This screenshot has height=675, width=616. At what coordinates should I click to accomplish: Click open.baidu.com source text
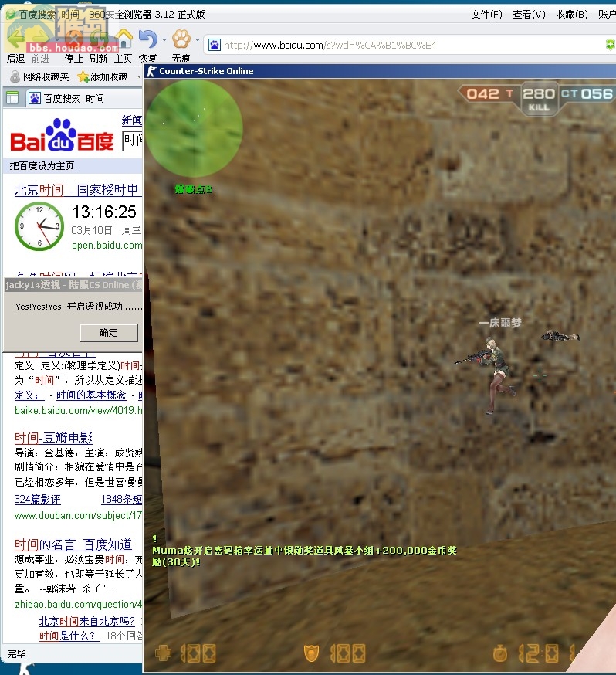click(107, 246)
